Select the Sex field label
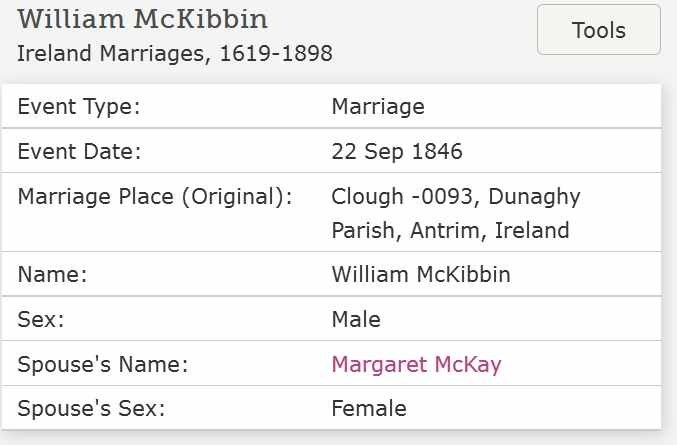The width and height of the screenshot is (677, 445). (41, 320)
